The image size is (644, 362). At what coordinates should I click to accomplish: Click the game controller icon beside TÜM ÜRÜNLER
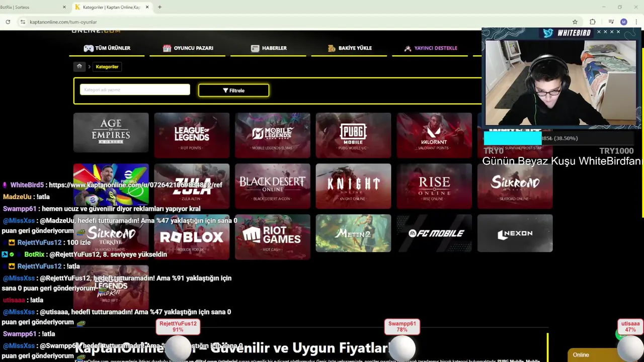pyautogui.click(x=88, y=48)
